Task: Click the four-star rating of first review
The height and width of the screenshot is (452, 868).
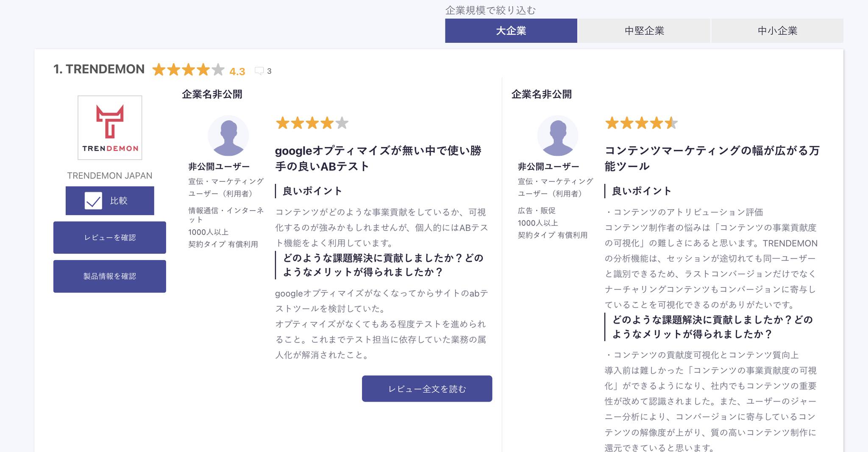Action: pyautogui.click(x=312, y=123)
